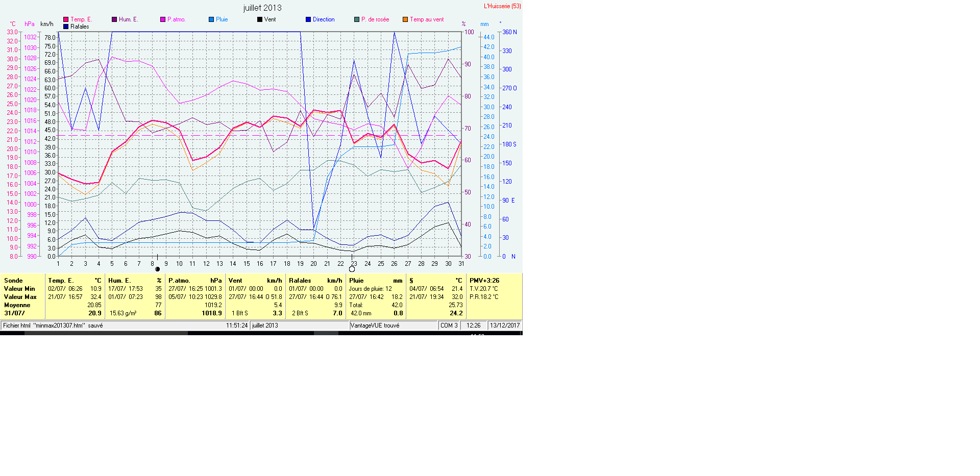Click the 'PMV+3:26' table header
The height and width of the screenshot is (476, 980).
point(484,281)
